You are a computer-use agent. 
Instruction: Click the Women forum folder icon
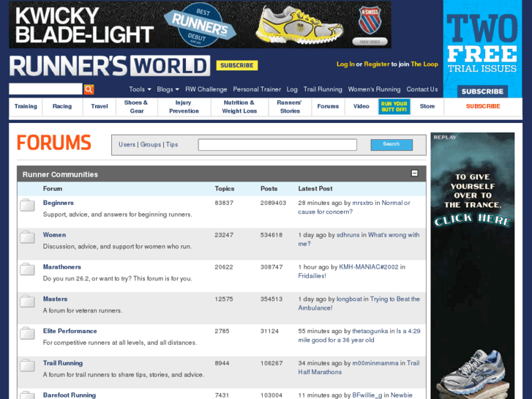coord(27,237)
